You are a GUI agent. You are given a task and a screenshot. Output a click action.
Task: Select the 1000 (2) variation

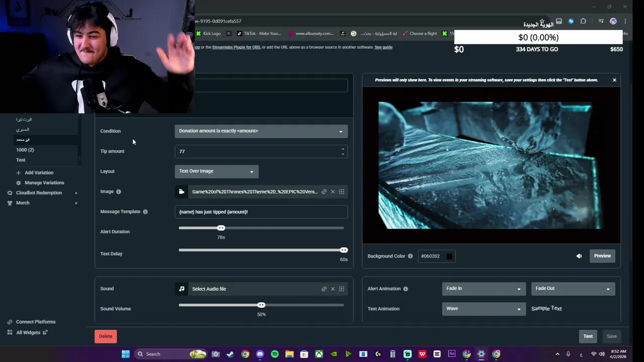tap(25, 150)
